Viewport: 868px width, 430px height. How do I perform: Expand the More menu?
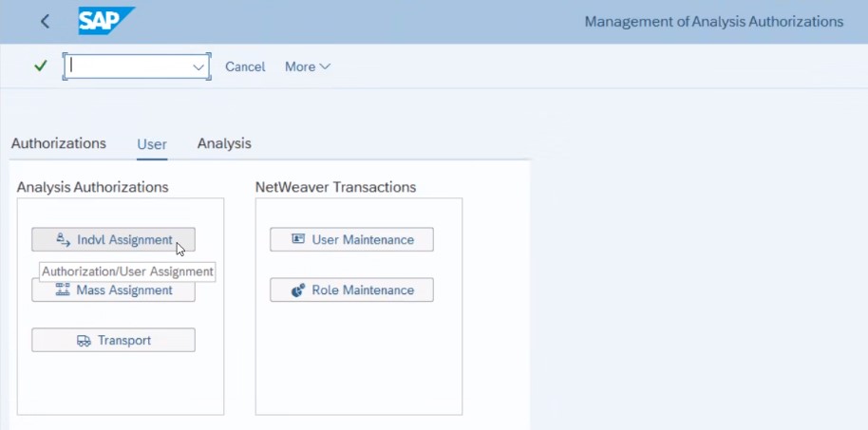308,67
